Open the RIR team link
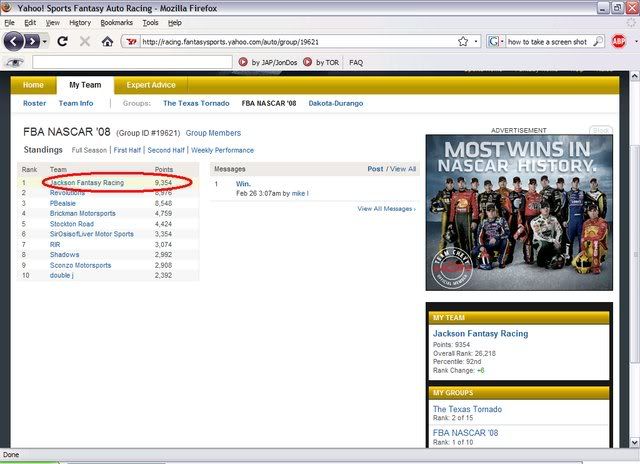The height and width of the screenshot is (464, 640). coord(55,244)
